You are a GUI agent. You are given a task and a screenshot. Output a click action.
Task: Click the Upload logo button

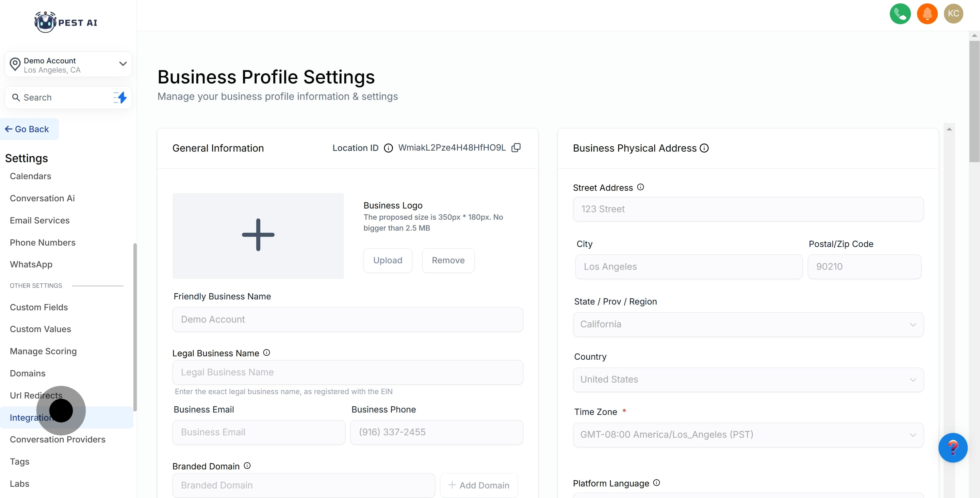click(387, 261)
